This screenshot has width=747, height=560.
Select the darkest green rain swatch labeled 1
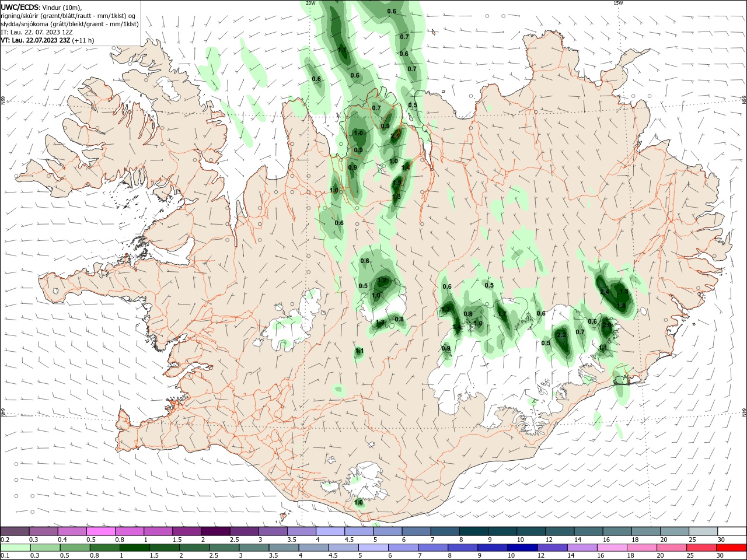134,548
